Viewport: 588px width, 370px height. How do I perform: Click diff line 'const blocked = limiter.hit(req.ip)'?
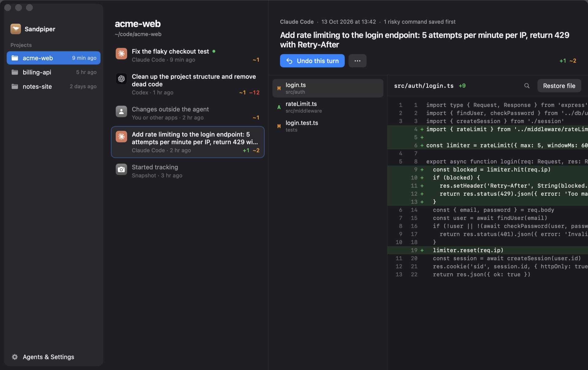[x=488, y=170]
